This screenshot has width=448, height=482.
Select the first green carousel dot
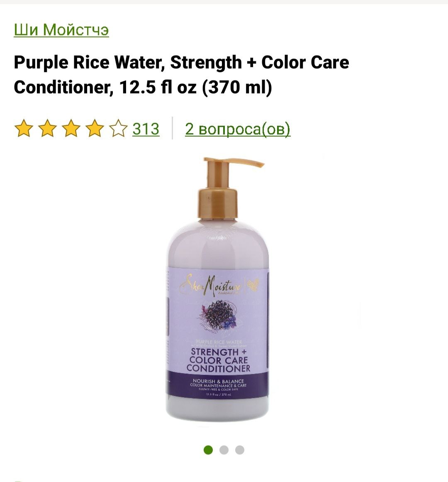208,450
